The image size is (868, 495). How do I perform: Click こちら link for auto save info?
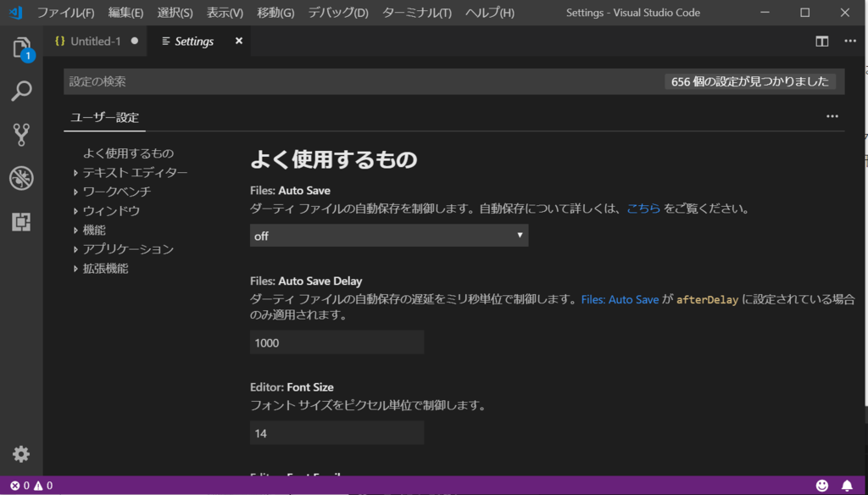point(643,209)
